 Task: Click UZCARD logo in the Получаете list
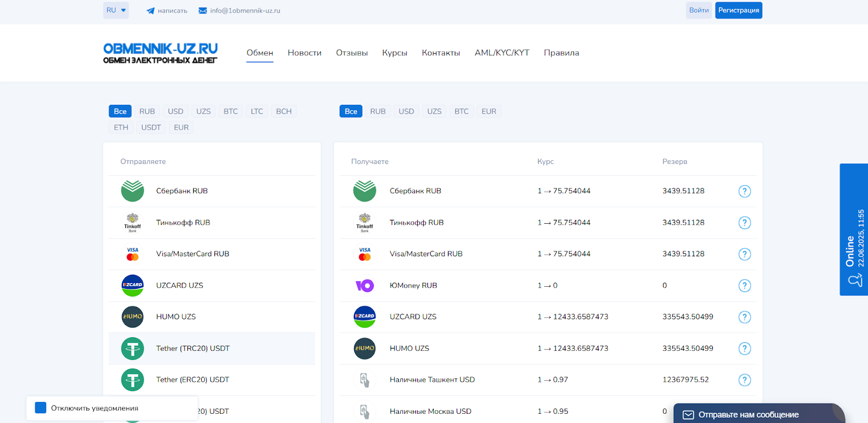(x=365, y=317)
